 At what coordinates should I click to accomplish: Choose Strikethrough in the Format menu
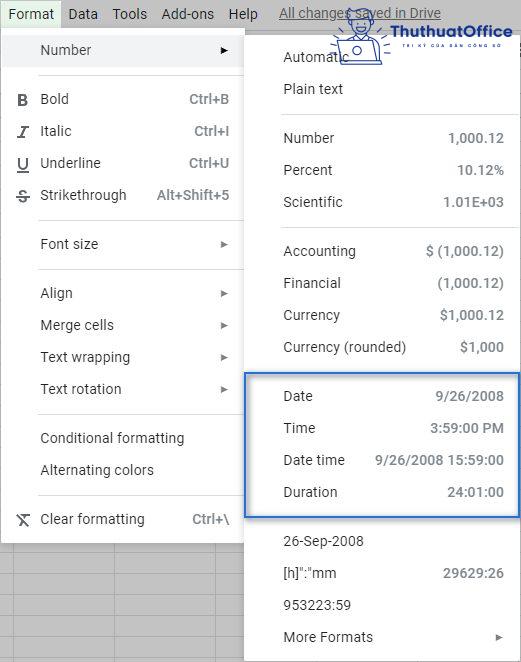pos(123,196)
